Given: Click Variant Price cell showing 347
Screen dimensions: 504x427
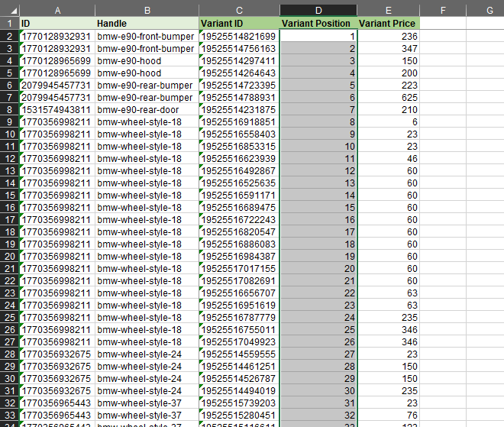Looking at the screenshot, I should (388, 49).
